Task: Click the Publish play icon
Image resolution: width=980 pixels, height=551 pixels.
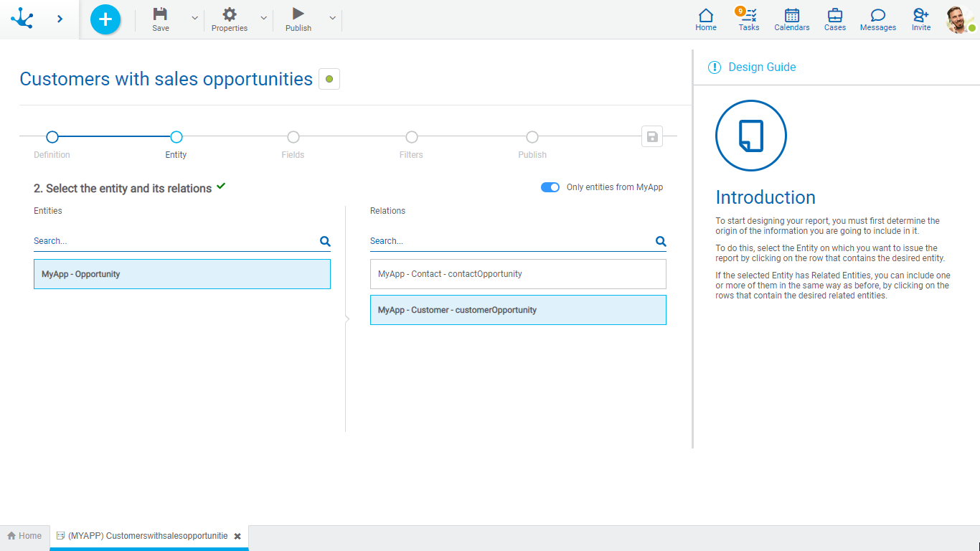Action: pyautogui.click(x=298, y=14)
